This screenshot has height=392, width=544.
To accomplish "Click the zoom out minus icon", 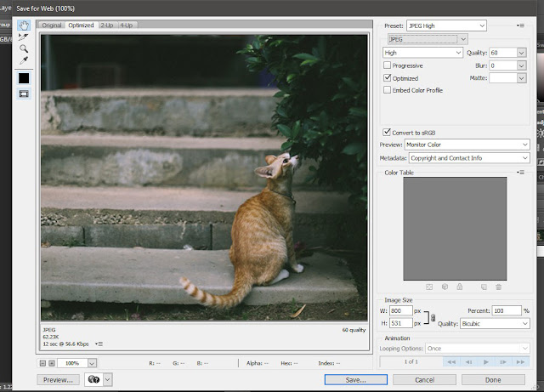I will pos(42,363).
